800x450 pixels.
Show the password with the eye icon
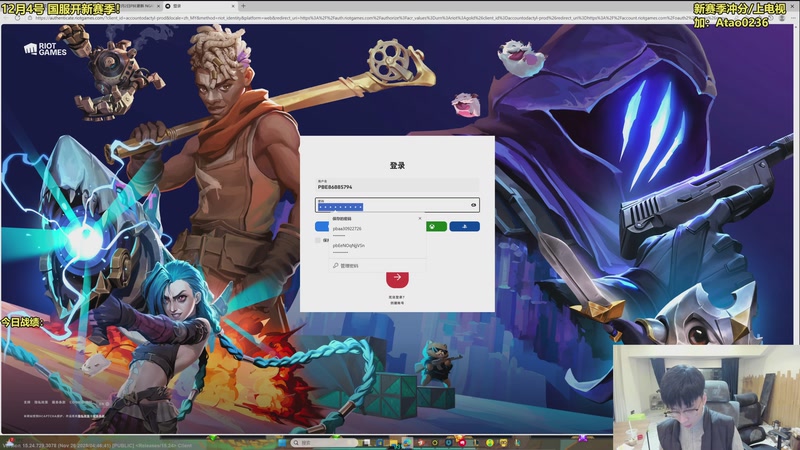[473, 205]
